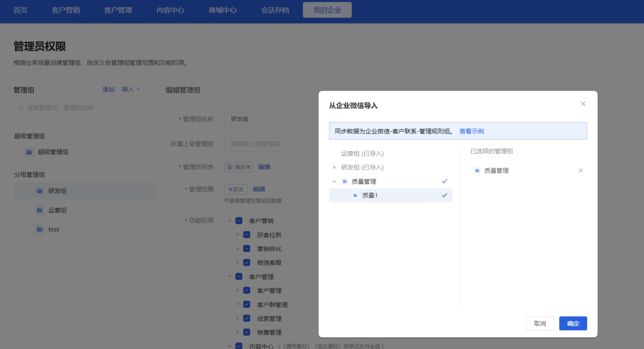Expand the 获客拉新 permission node
Viewport: 644px width, 349px height.
click(x=238, y=235)
